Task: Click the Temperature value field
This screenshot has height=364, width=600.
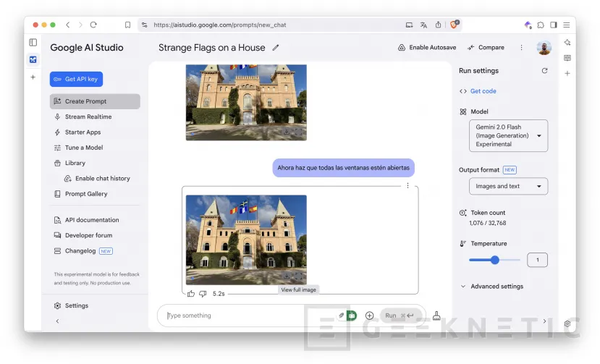Action: pyautogui.click(x=537, y=260)
